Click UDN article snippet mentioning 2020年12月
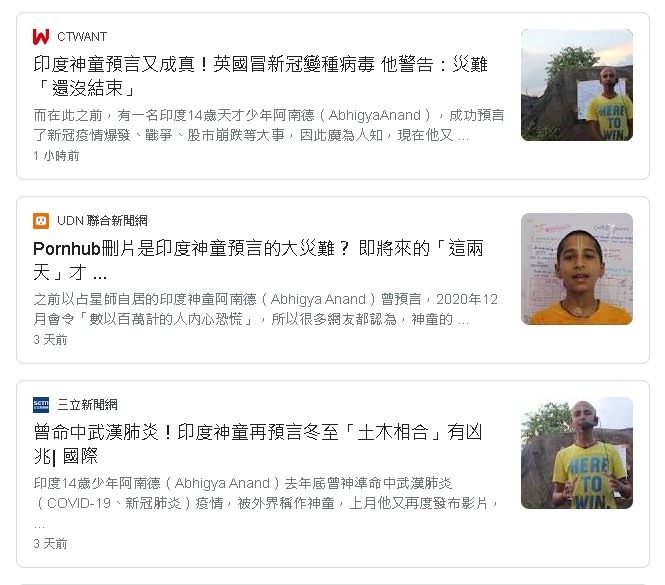Image resolution: width=665 pixels, height=585 pixels. [x=265, y=309]
